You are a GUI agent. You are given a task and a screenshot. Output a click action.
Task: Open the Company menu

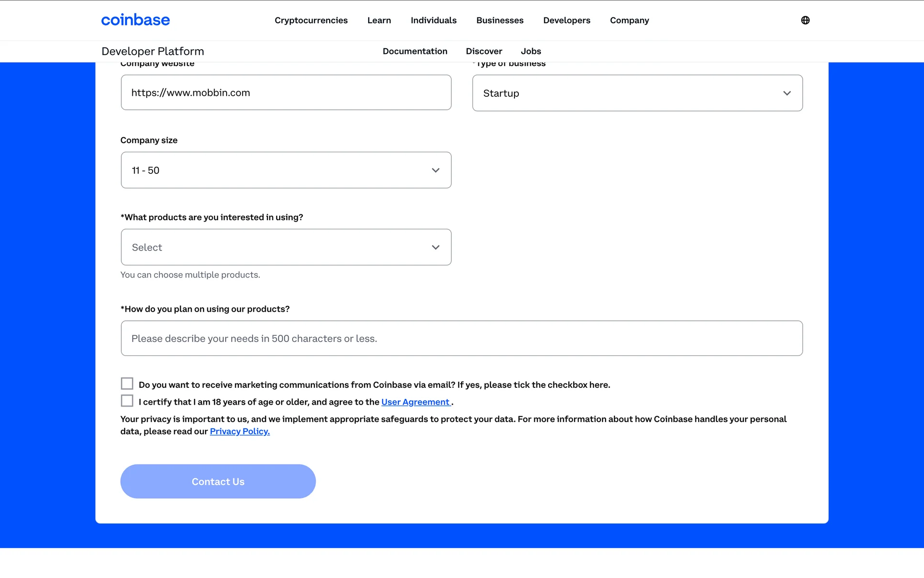coord(629,20)
